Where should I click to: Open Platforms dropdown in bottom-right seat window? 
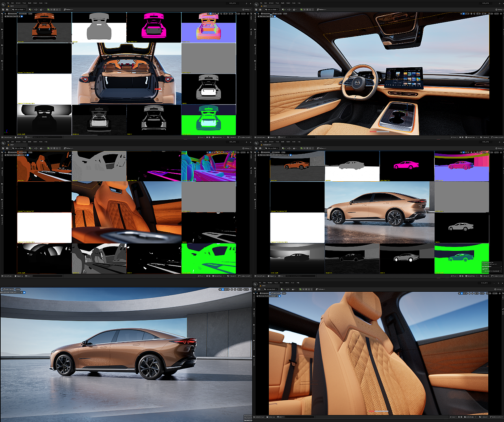pyautogui.click(x=321, y=289)
